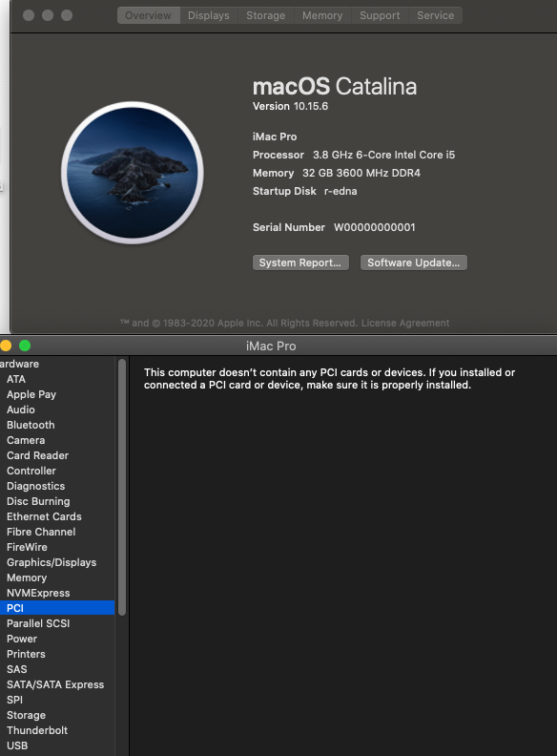Choose Ethernet Cards in the sidebar
Image resolution: width=557 pixels, height=756 pixels.
pyautogui.click(x=44, y=516)
